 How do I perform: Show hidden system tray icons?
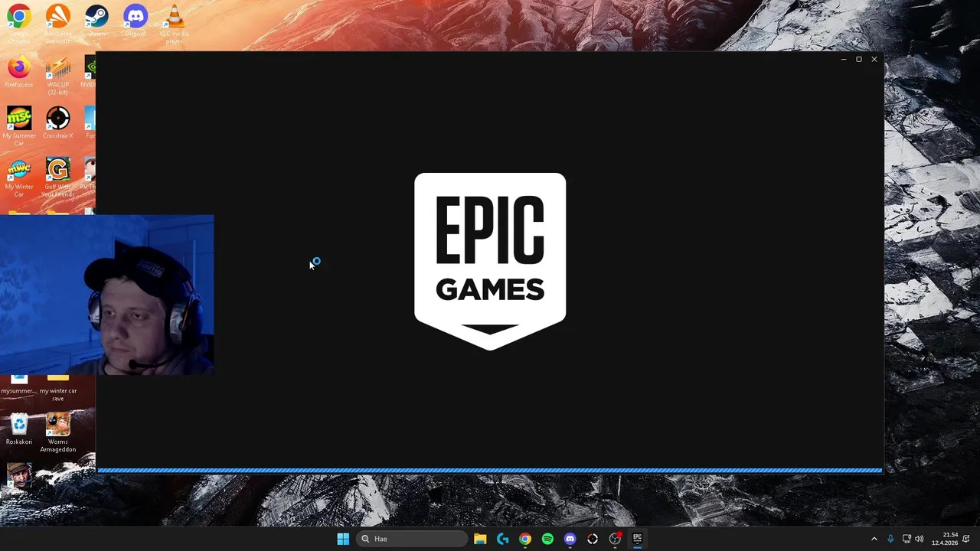(874, 539)
